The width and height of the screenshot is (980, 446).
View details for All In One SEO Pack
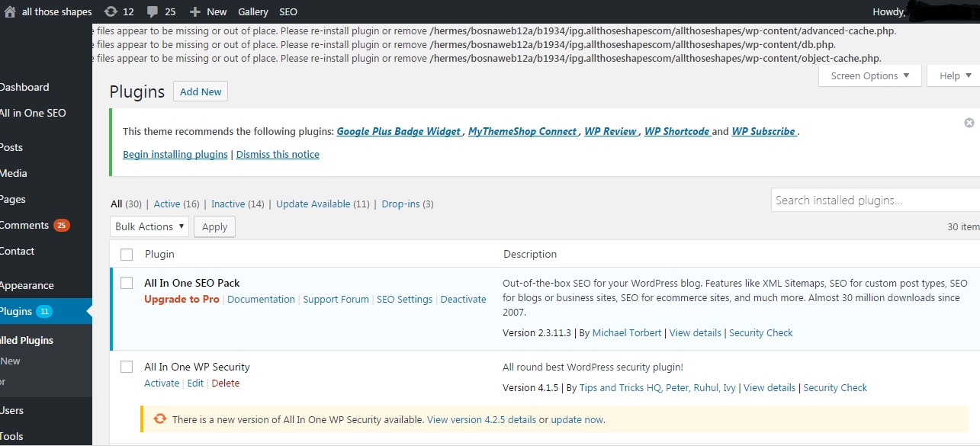(696, 332)
